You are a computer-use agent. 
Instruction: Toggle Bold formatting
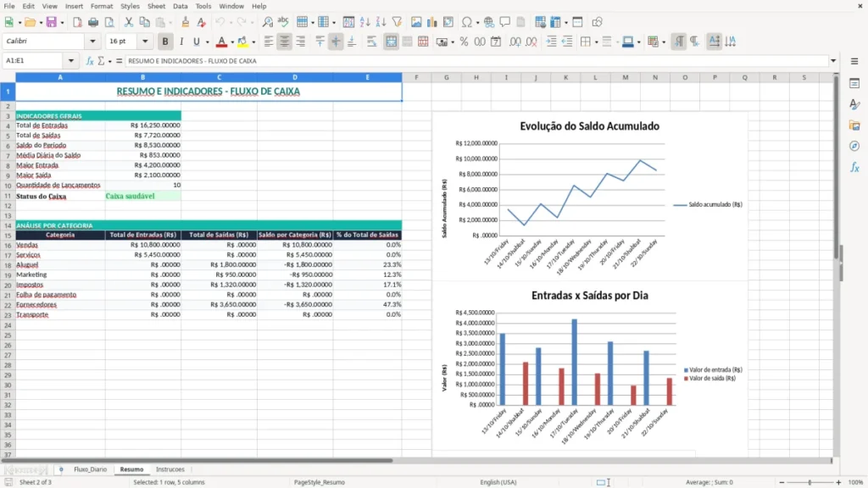(x=165, y=42)
